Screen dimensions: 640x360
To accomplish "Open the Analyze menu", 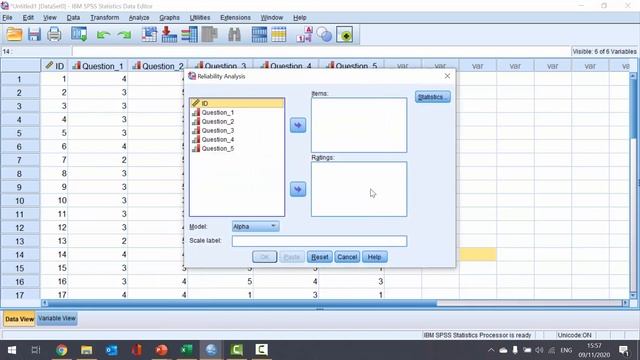I will click(x=139, y=18).
